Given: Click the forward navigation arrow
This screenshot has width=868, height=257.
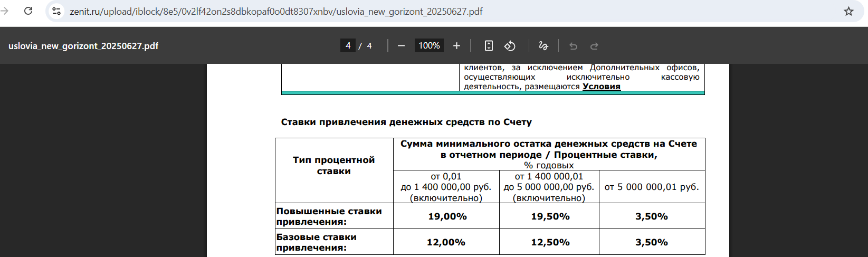Looking at the screenshot, I should 5,11.
